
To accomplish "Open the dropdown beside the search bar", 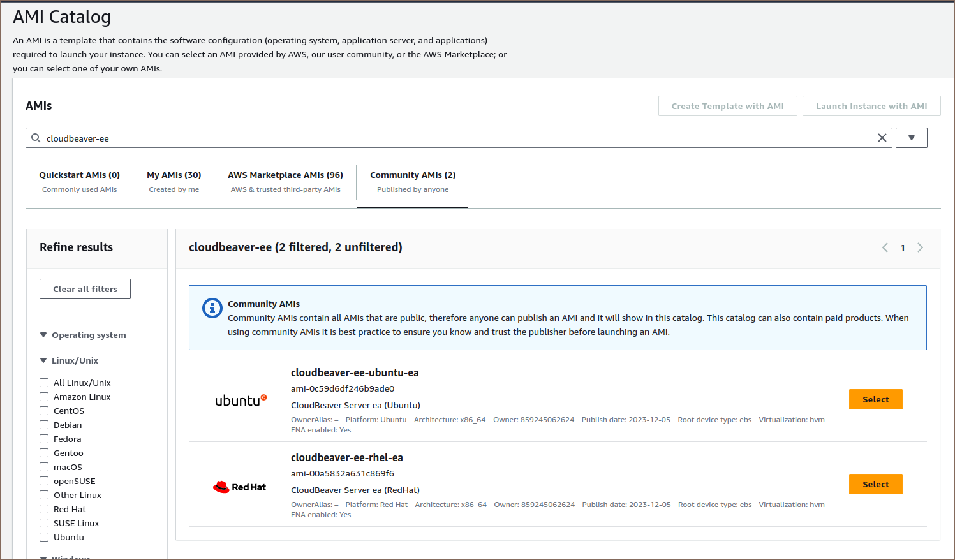I will (x=911, y=138).
